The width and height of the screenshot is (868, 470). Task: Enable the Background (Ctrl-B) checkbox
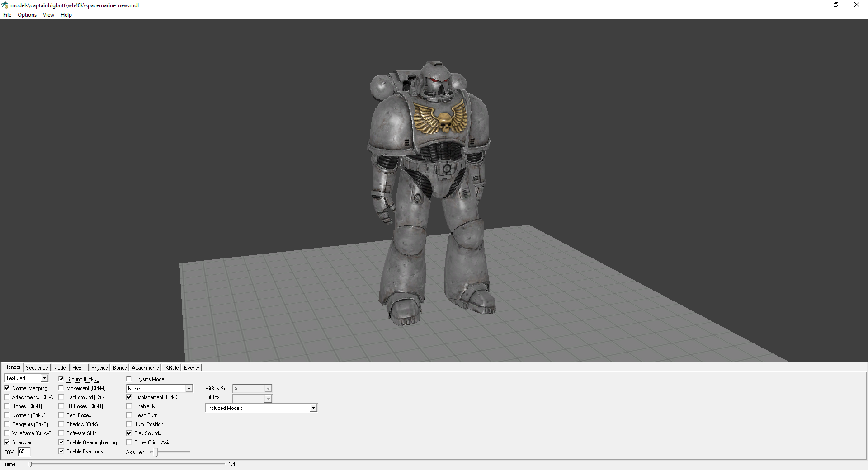[x=61, y=397]
